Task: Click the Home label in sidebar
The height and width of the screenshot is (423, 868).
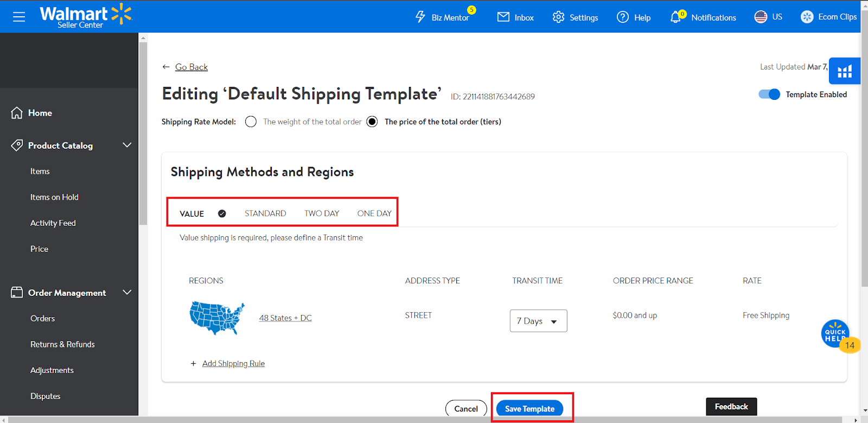Action: pos(40,113)
